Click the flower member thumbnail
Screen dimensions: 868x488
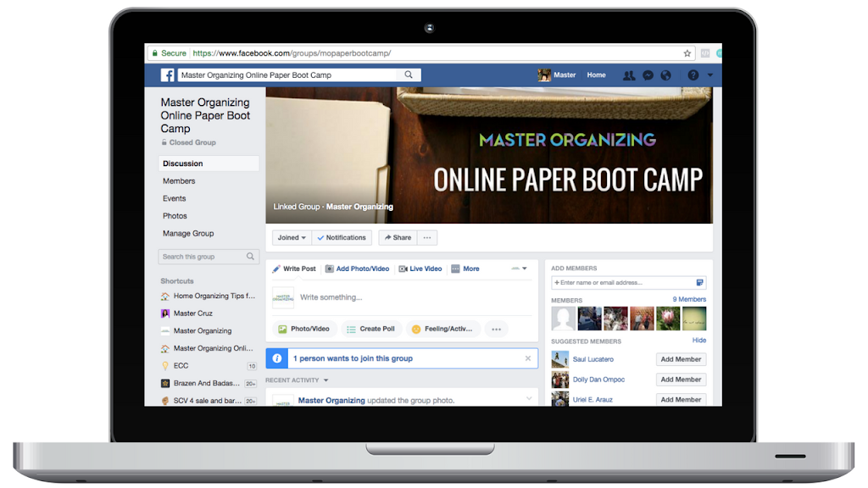click(x=668, y=319)
